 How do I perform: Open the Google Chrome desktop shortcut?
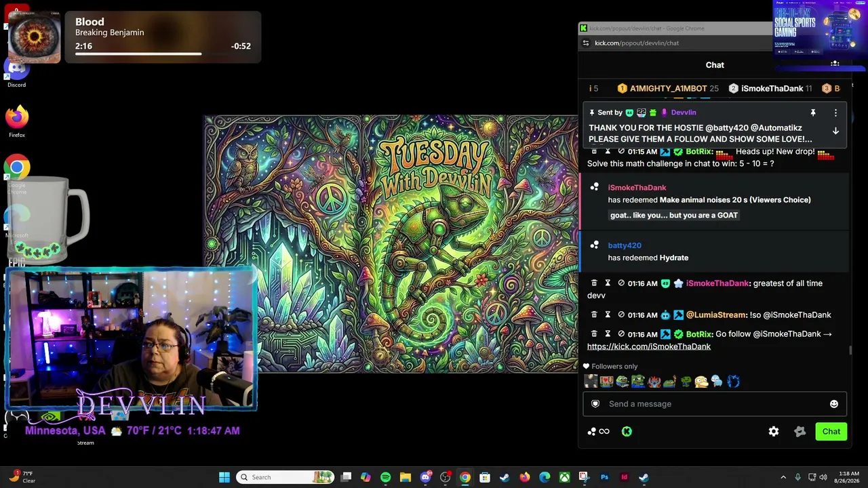17,173
